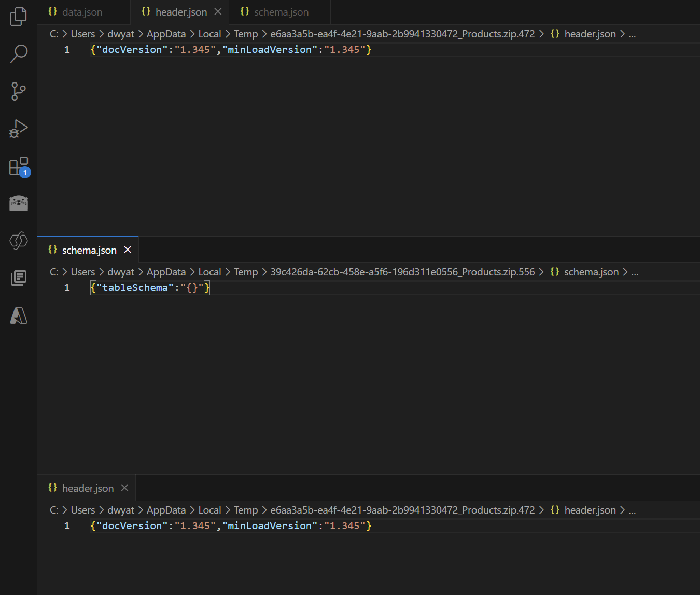This screenshot has height=595, width=700.
Task: Click "tableSchema" key in middle editor
Action: click(x=135, y=287)
